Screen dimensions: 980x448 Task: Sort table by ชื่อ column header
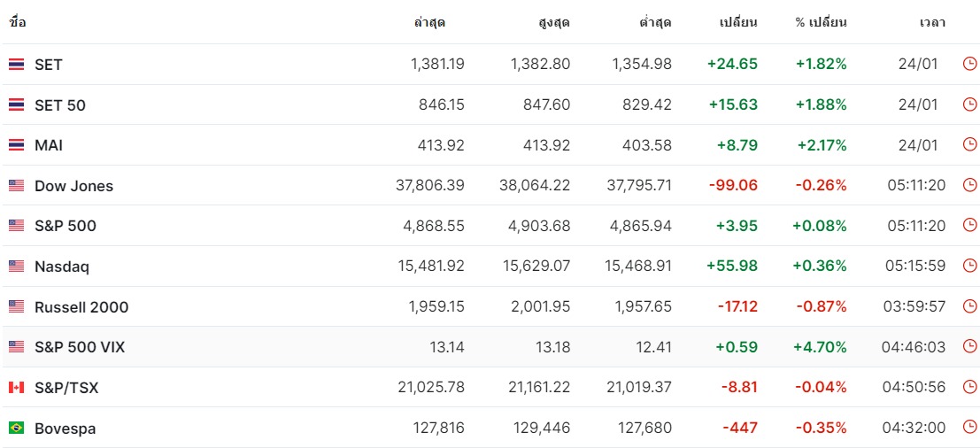pos(17,23)
